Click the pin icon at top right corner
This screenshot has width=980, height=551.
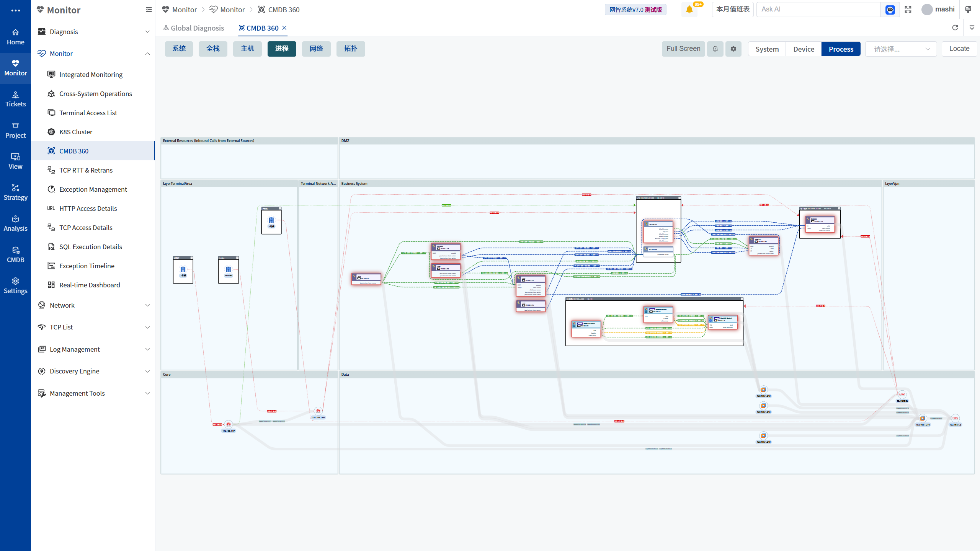[x=968, y=10]
